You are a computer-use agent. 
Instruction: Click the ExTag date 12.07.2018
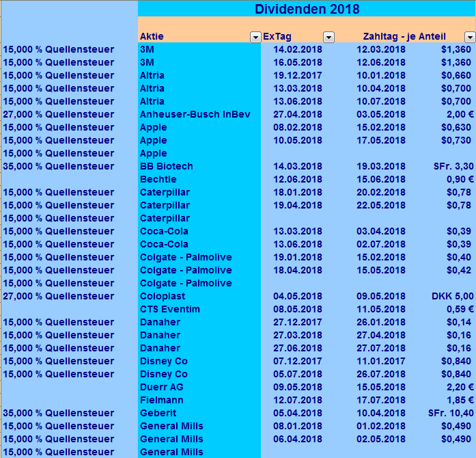[x=298, y=400]
